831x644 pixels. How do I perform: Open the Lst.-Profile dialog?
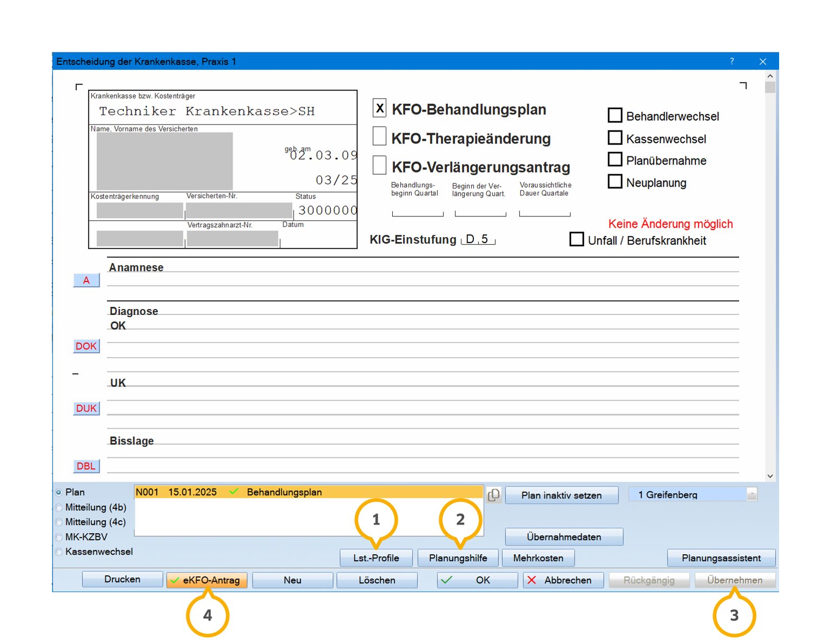coord(376,558)
